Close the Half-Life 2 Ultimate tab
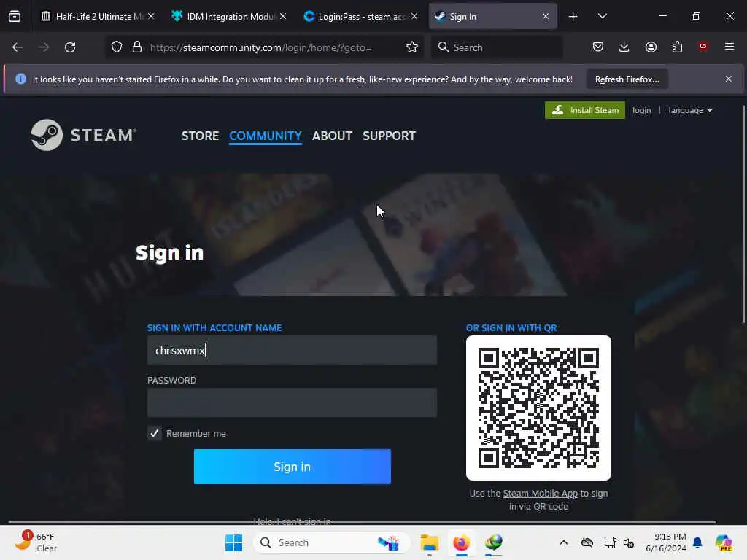 pos(151,16)
